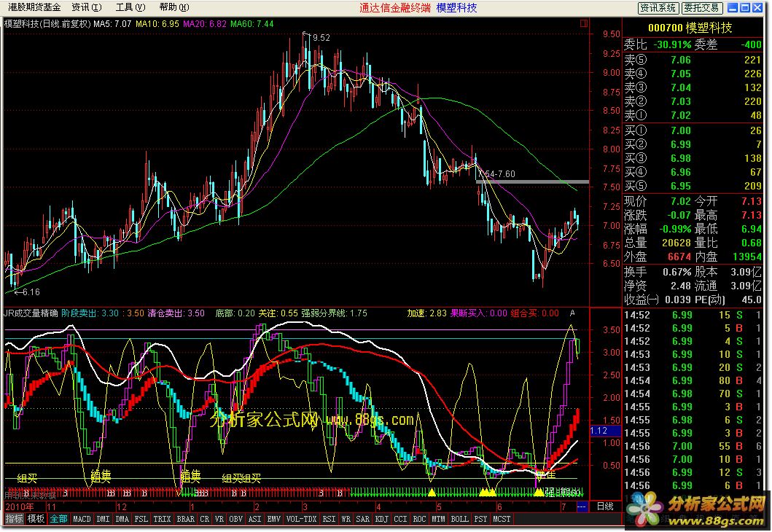
Task: Click the 卖⑤ price 7.06 row
Action: point(693,60)
